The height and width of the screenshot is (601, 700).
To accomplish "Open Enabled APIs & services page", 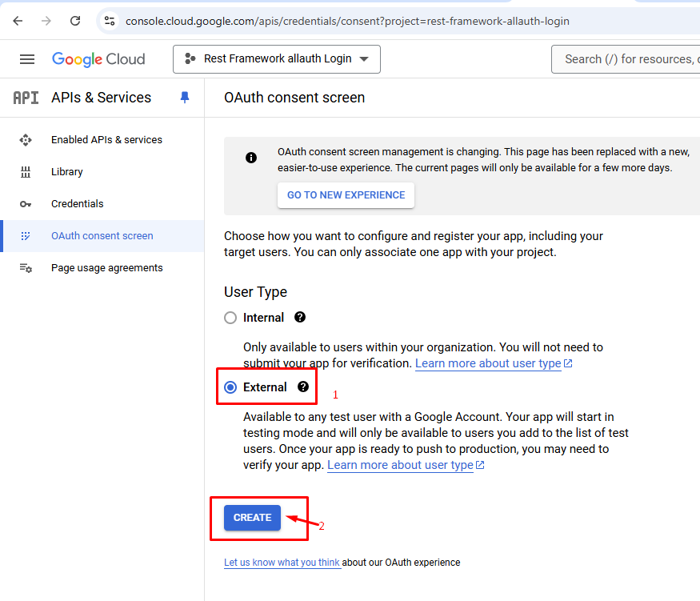I will [x=106, y=140].
